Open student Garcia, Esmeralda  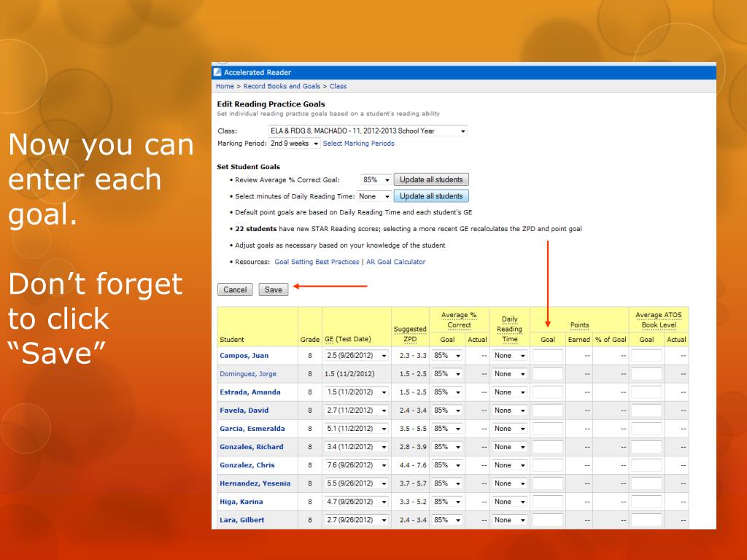point(252,429)
